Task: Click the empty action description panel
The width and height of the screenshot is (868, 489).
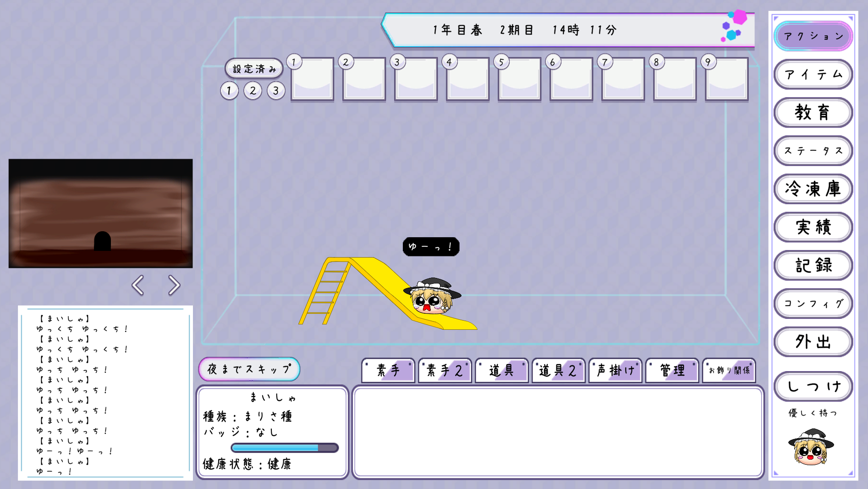Action: 558,433
